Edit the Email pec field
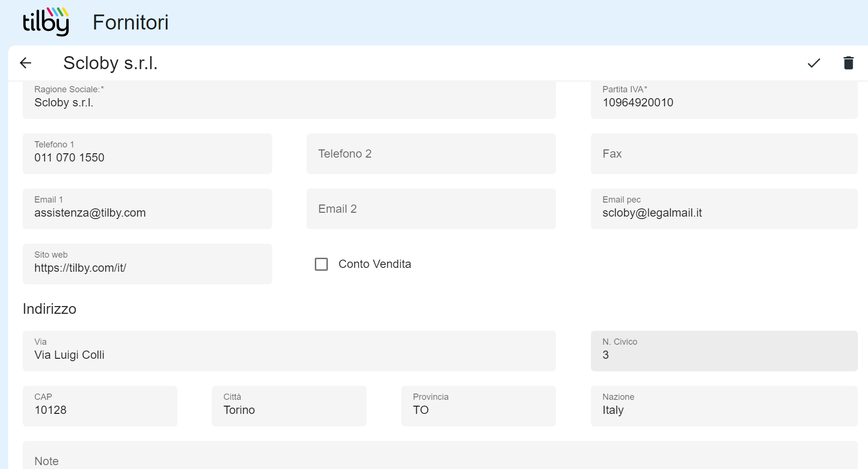 [724, 209]
